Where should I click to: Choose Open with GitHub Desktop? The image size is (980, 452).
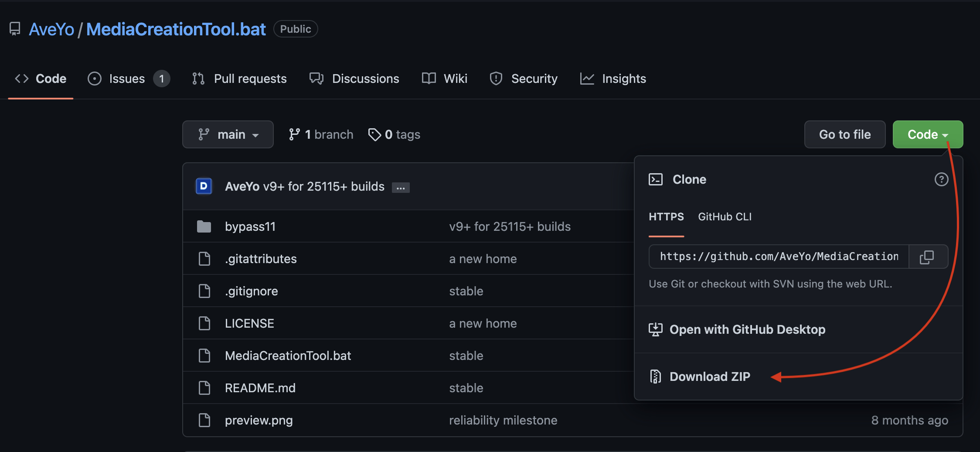[747, 329]
